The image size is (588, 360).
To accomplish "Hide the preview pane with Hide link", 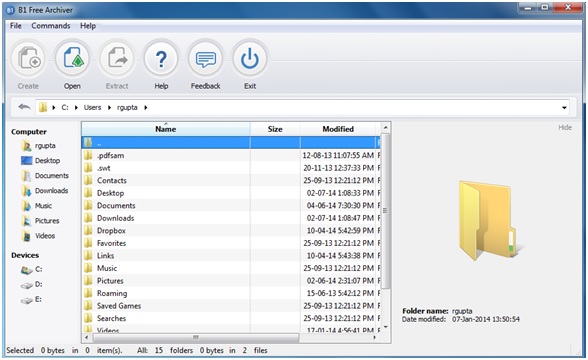I will point(565,128).
